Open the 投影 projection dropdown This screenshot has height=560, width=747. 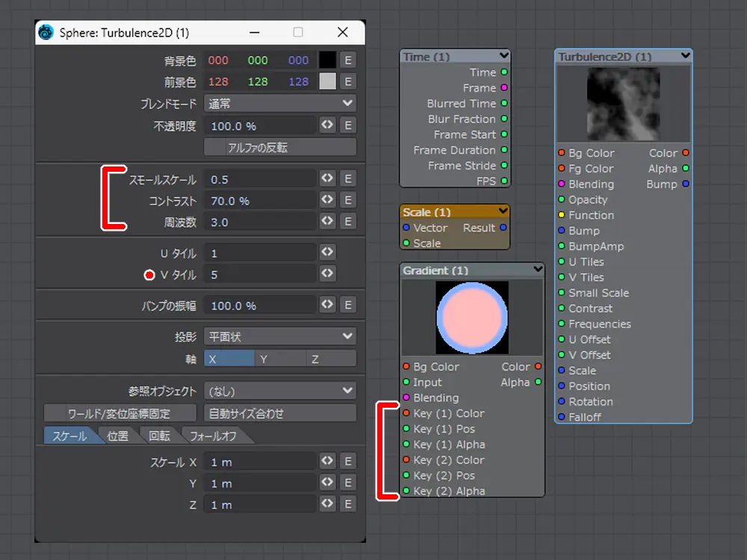(280, 337)
